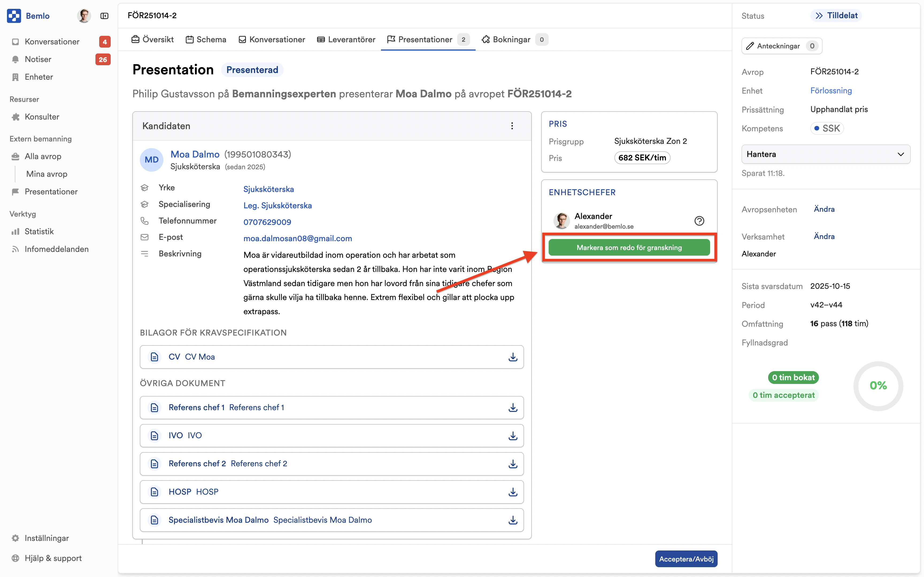Click the Referens chef 1 document icon
This screenshot has height=577, width=924.
pos(154,407)
